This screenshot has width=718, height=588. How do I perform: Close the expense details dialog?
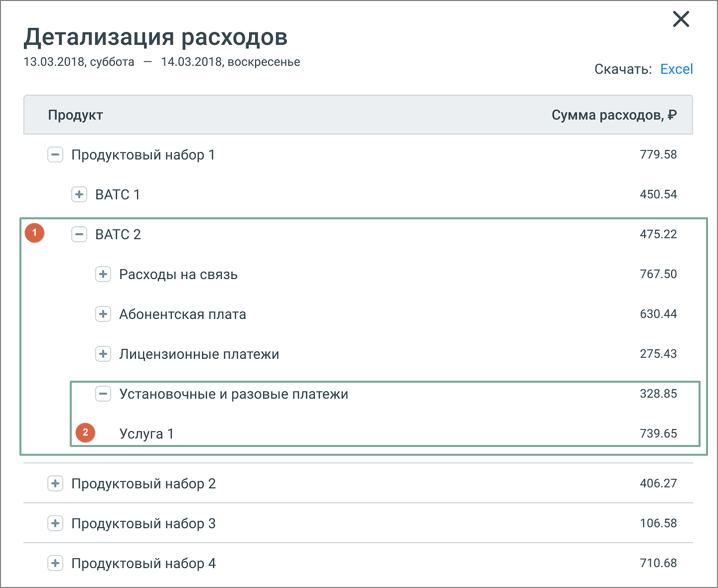pos(681,19)
